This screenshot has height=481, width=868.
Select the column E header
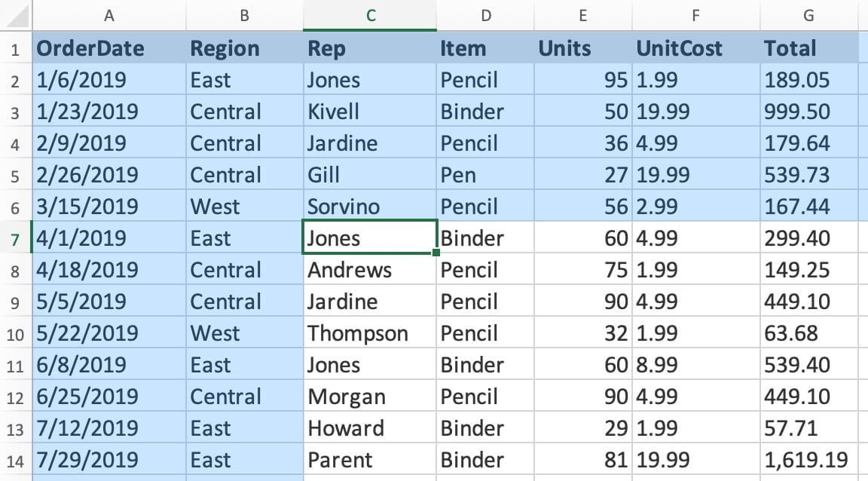(583, 15)
